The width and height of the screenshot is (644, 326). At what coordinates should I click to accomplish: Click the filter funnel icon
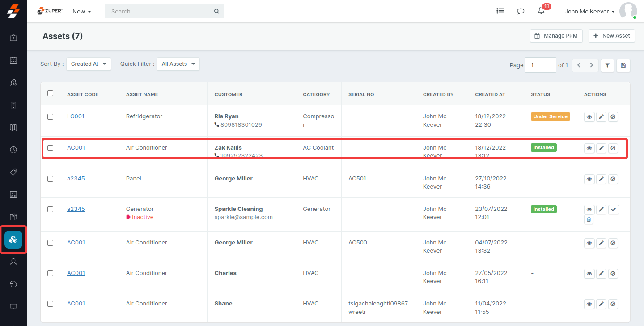607,65
